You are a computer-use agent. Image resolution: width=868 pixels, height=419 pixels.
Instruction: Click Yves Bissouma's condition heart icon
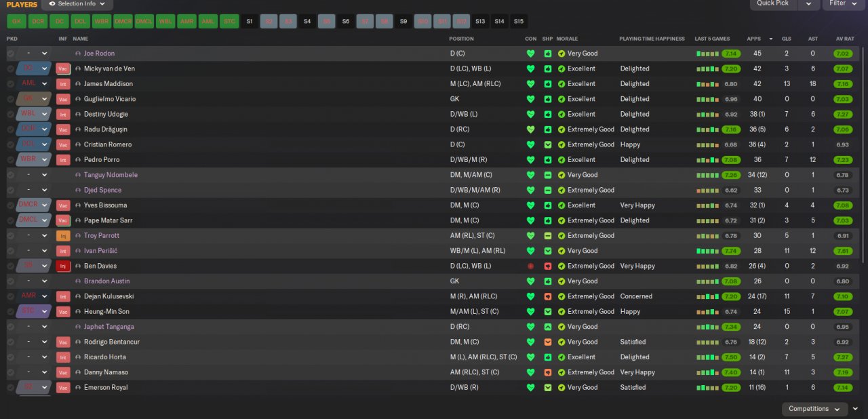[530, 205]
